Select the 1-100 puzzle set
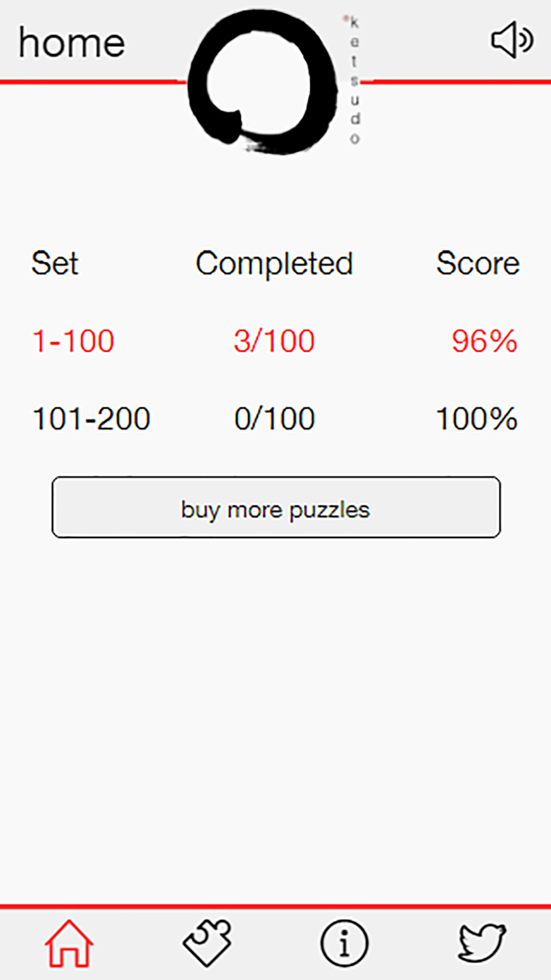 coord(73,341)
